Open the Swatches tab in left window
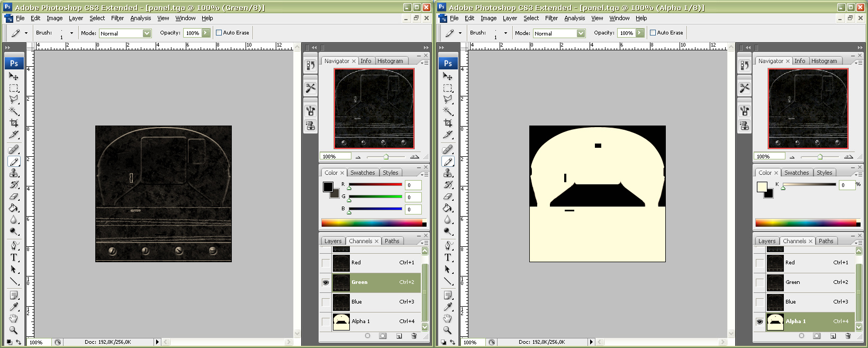This screenshot has height=348, width=868. pos(363,173)
